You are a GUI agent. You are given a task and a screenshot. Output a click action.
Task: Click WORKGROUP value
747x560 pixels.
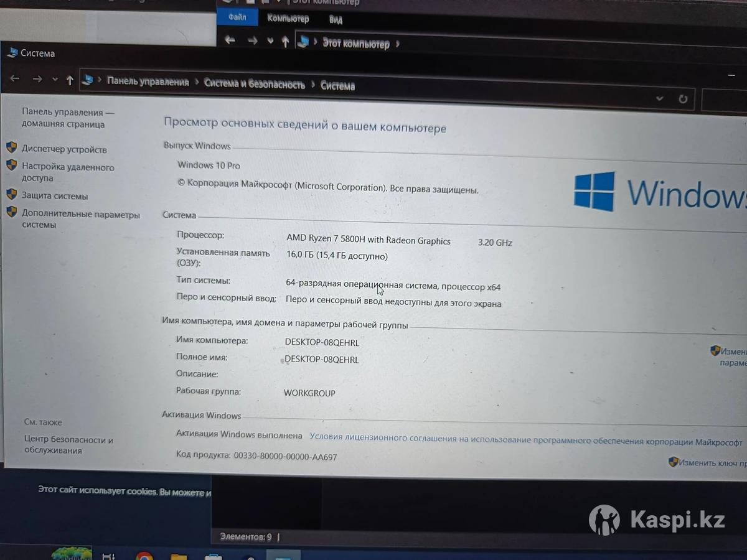pyautogui.click(x=309, y=393)
